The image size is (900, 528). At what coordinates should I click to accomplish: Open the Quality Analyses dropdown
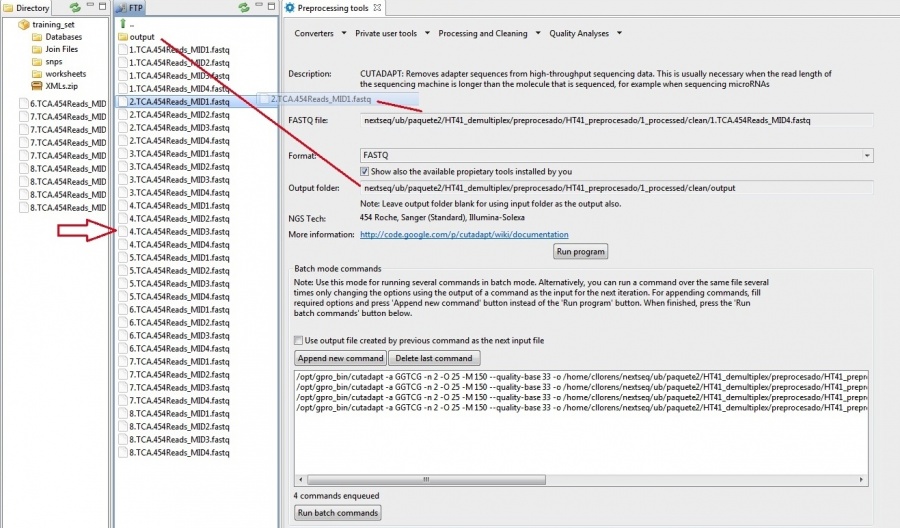[585, 33]
